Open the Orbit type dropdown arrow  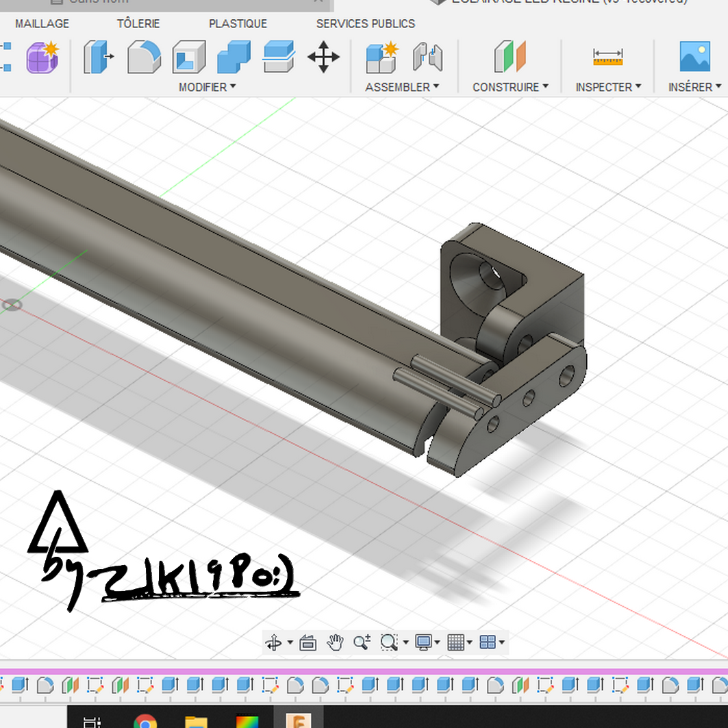click(x=290, y=642)
